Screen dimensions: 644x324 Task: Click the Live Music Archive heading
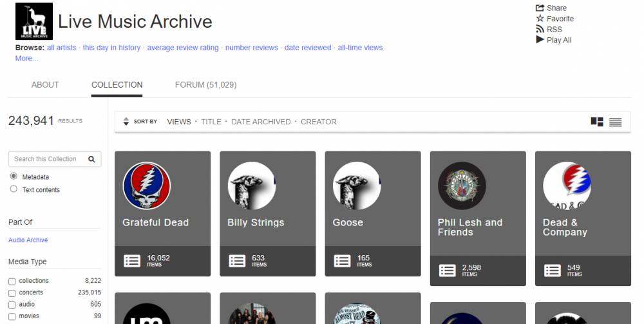click(x=135, y=21)
